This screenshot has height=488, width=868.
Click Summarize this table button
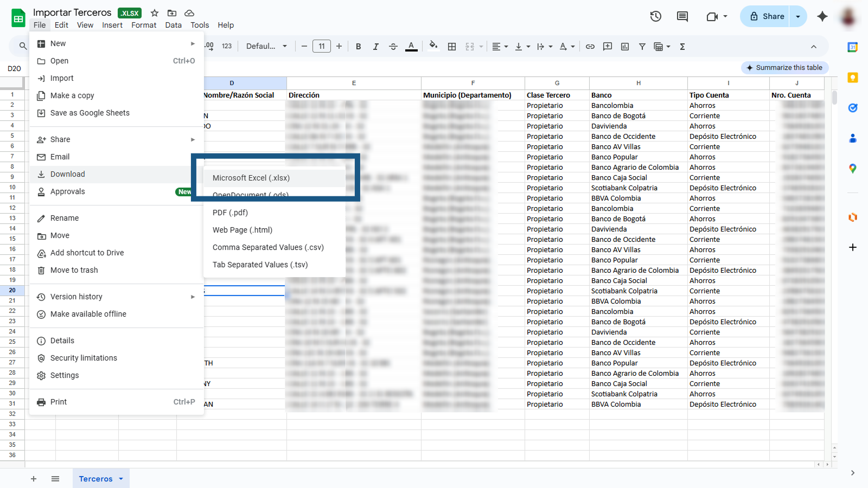pos(784,68)
